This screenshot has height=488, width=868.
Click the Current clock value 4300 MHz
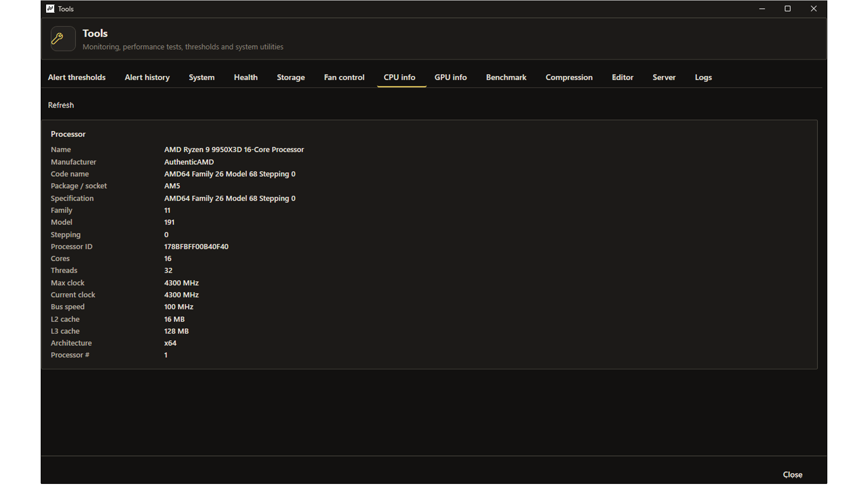181,295
